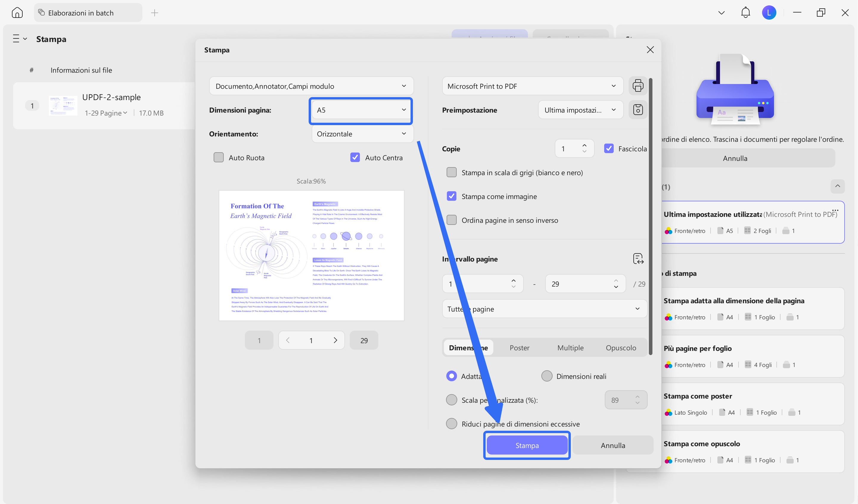Open title bar dropdown chevron
Viewport: 858px width, 504px height.
(722, 13)
